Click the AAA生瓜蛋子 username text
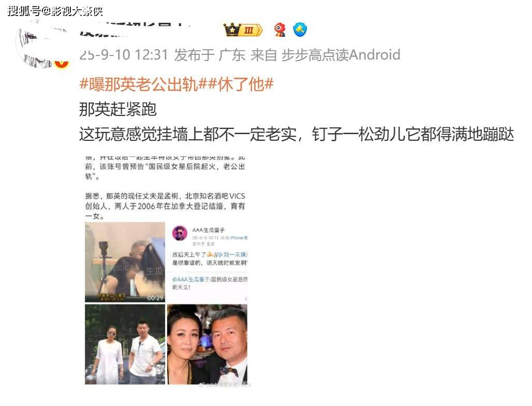Viewport: 532px width, 406px height. [209, 230]
